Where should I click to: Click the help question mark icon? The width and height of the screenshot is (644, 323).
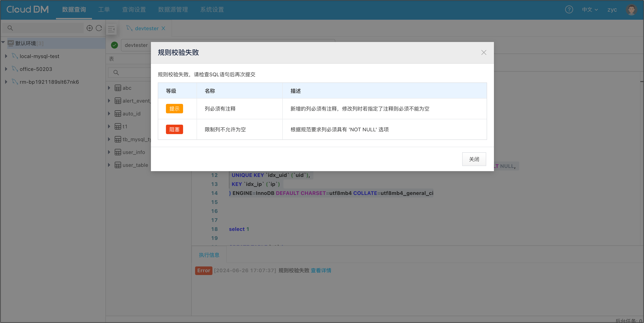569,9
